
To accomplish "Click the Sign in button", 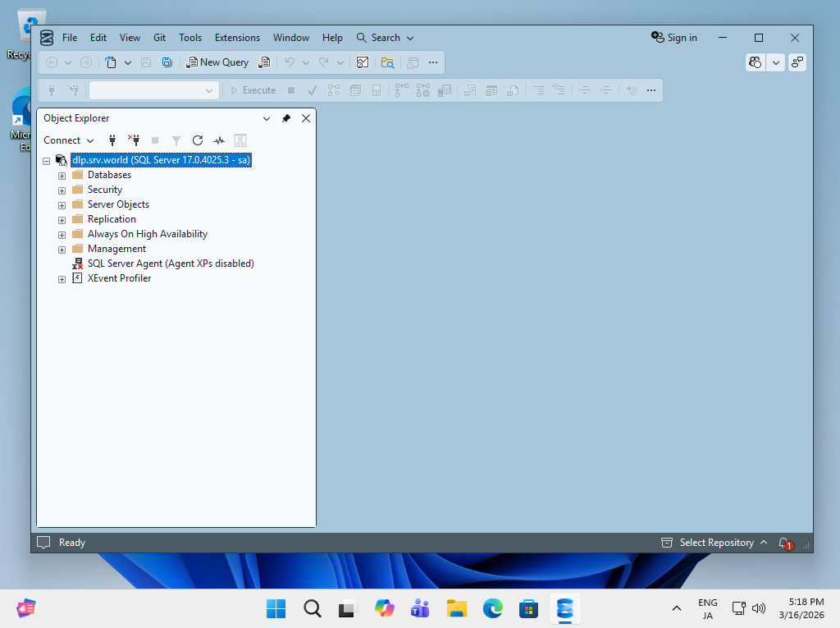I will pyautogui.click(x=674, y=38).
